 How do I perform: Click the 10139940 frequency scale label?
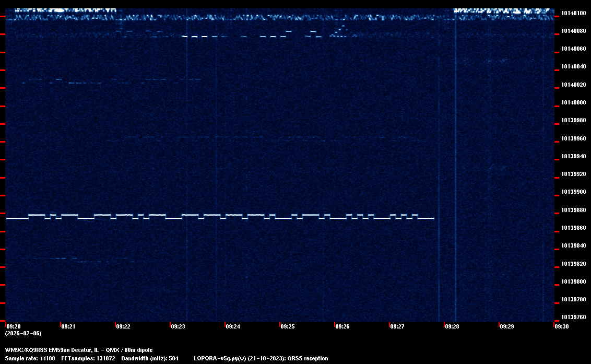click(x=573, y=156)
